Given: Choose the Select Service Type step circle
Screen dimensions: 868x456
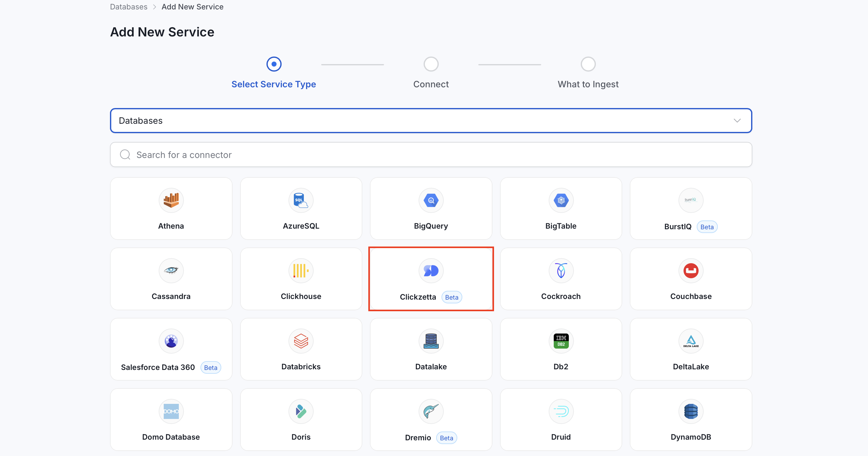Looking at the screenshot, I should coord(274,64).
